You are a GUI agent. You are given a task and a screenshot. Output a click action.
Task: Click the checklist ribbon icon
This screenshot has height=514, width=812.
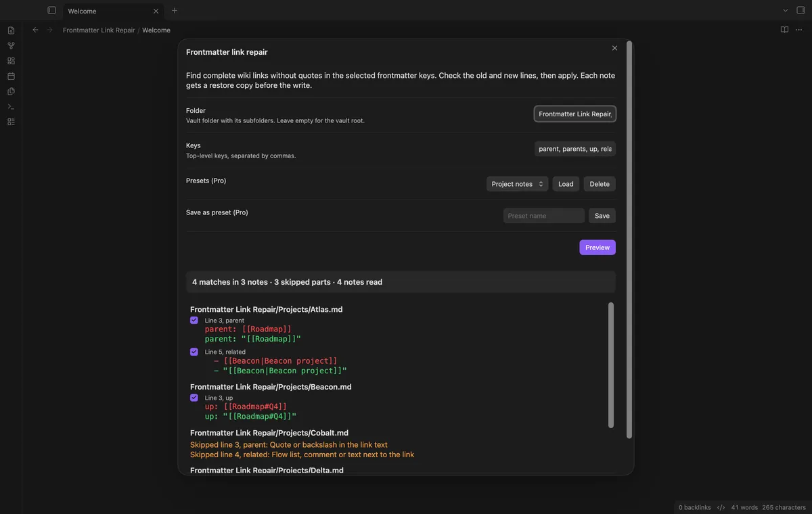click(11, 122)
